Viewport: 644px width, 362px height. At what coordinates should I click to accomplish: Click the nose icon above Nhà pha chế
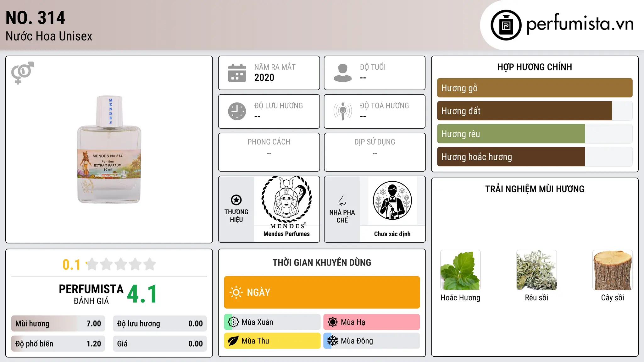(342, 200)
